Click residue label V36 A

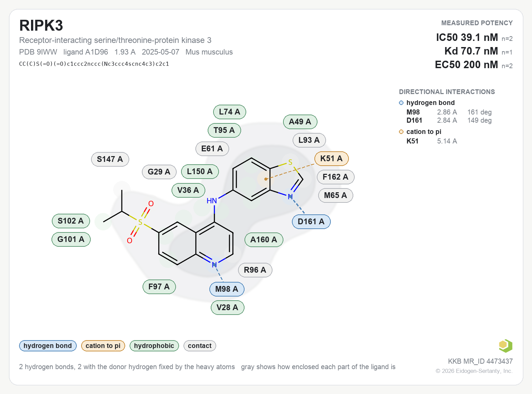(x=188, y=190)
